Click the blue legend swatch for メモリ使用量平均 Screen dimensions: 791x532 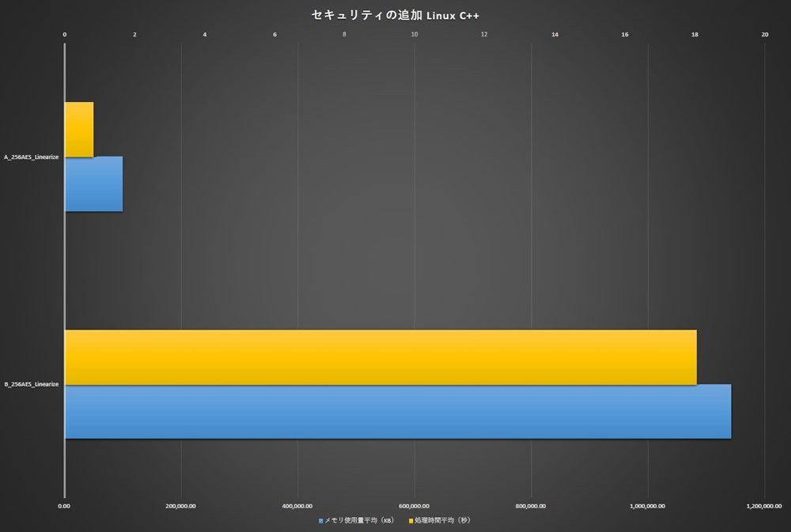[x=321, y=521]
